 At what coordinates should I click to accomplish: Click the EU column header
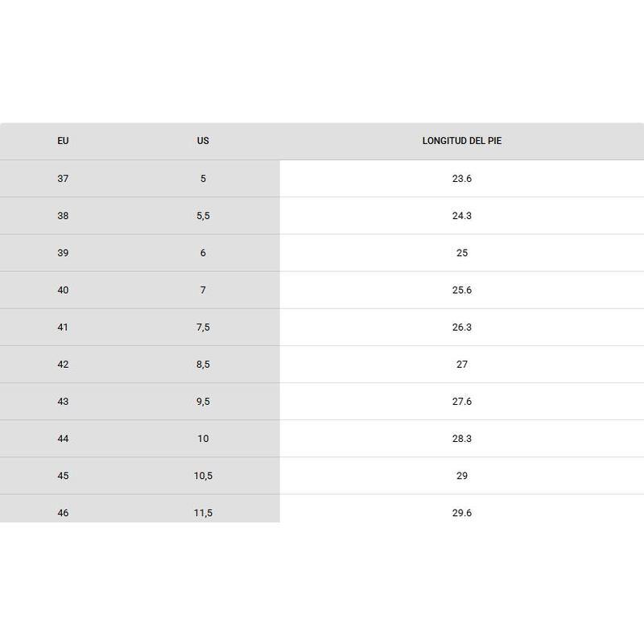pos(63,141)
